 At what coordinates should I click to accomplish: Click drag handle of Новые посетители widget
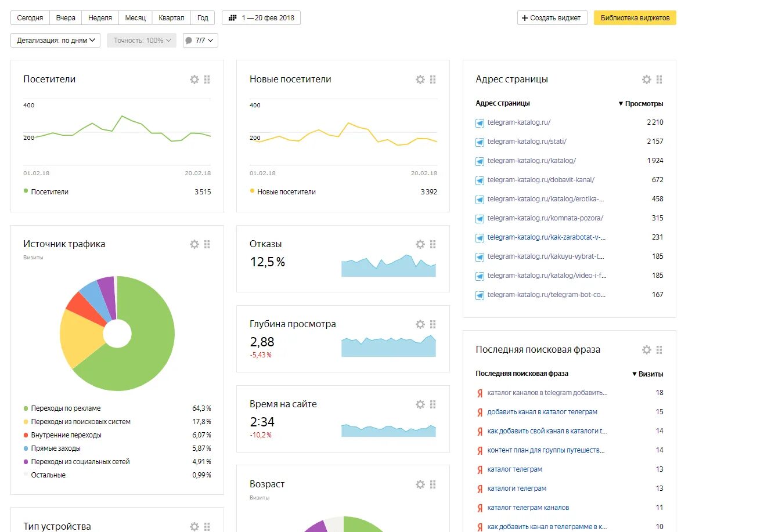433,79
